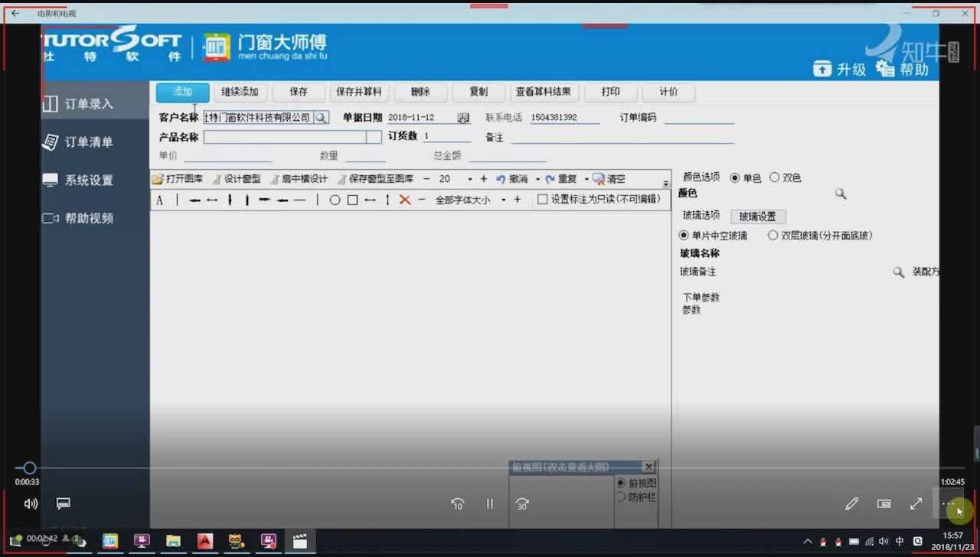Skip back 10 seconds
The height and width of the screenshot is (557, 980).
click(458, 503)
